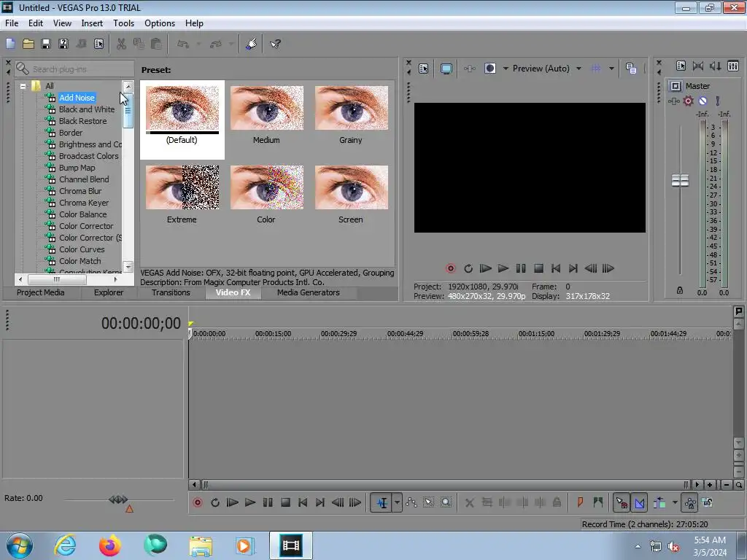Click the Undo arrow icon
This screenshot has width=747, height=560.
pyautogui.click(x=183, y=44)
